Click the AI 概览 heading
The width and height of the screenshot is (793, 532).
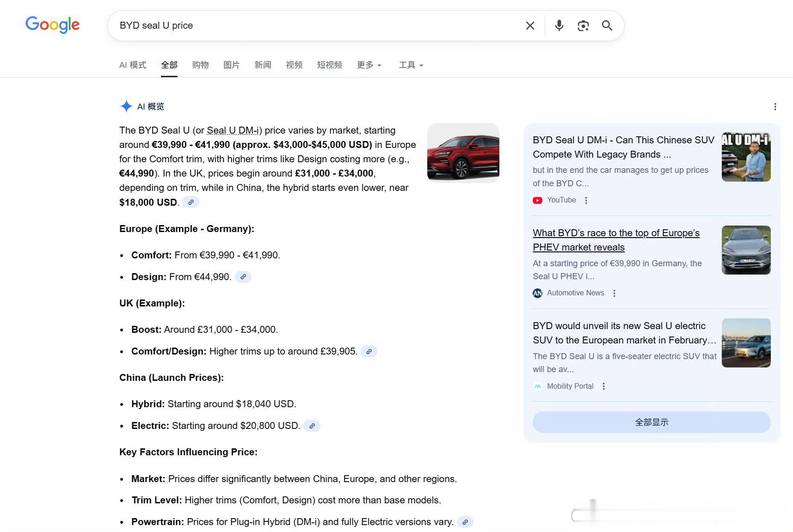point(151,107)
